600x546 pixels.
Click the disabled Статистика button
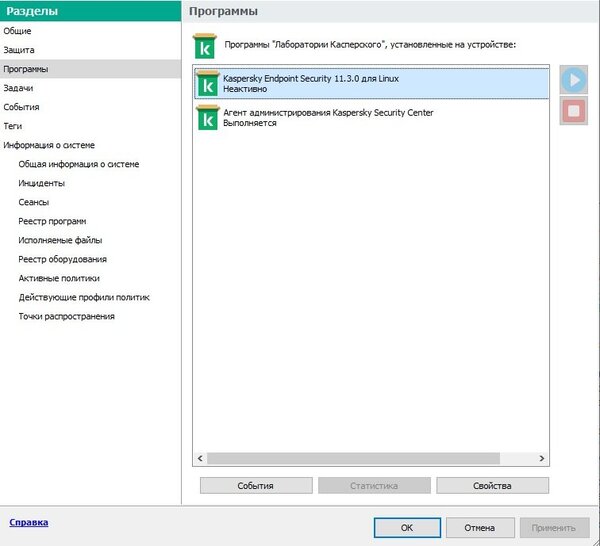tap(374, 486)
